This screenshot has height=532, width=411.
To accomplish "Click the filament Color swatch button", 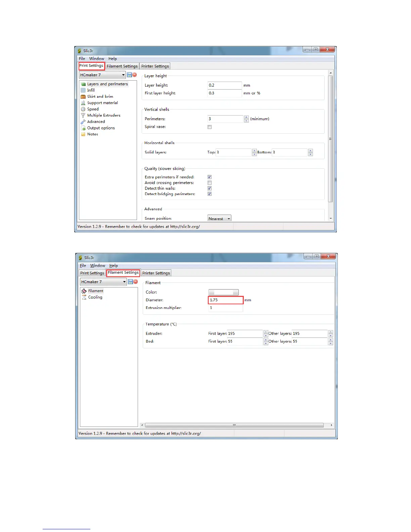I will (224, 292).
